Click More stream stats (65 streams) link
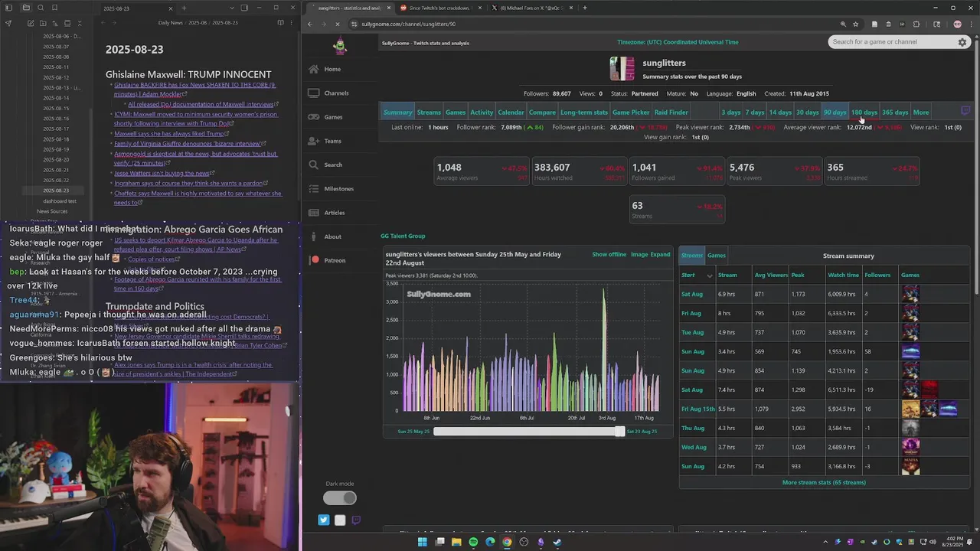Screen dimensions: 980x551 [x=824, y=483]
